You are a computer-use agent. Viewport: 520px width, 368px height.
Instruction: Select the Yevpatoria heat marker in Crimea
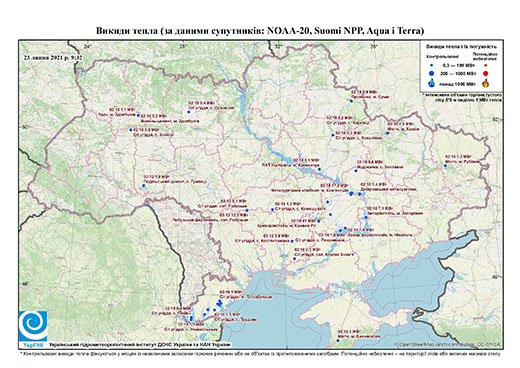click(x=338, y=340)
